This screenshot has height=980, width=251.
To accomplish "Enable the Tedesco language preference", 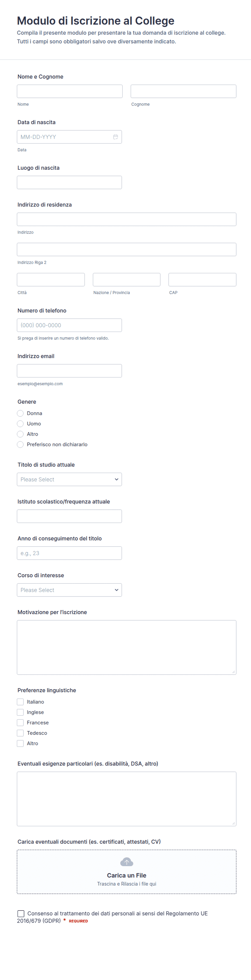I will pos(21,733).
